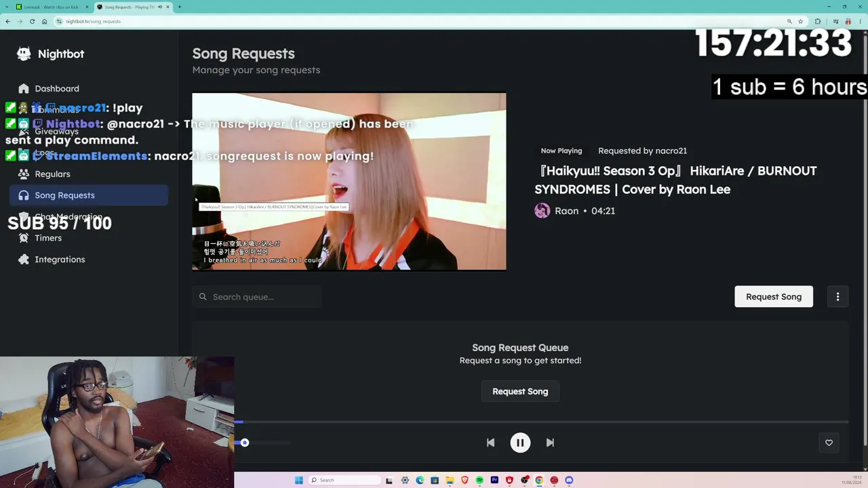Click the Song Request Queue heading
Image resolution: width=868 pixels, height=488 pixels.
520,348
